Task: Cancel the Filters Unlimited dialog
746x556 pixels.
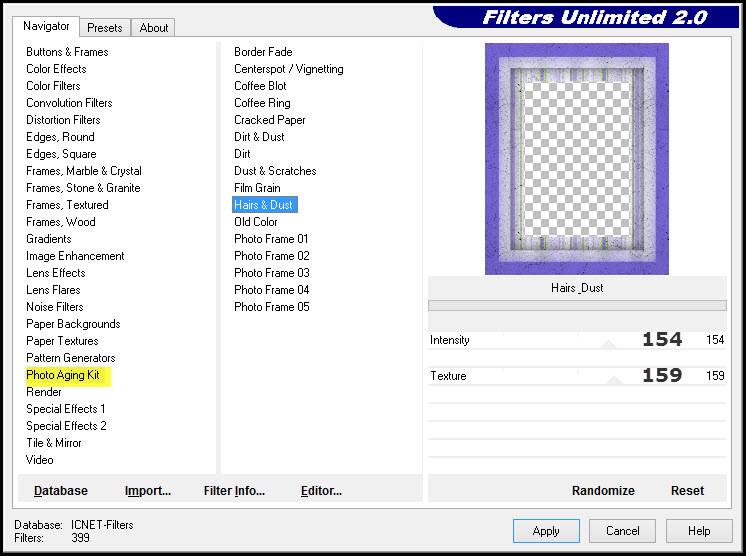Action: [x=622, y=531]
